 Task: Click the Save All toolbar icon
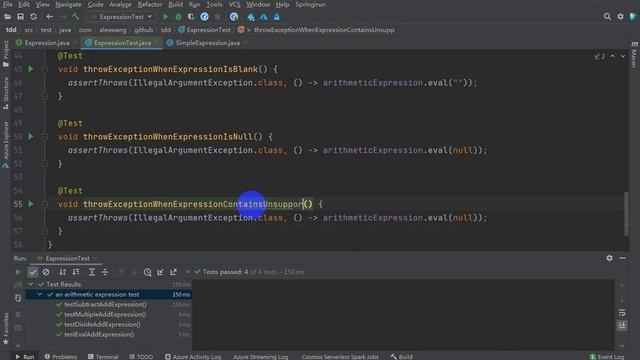click(x=20, y=17)
